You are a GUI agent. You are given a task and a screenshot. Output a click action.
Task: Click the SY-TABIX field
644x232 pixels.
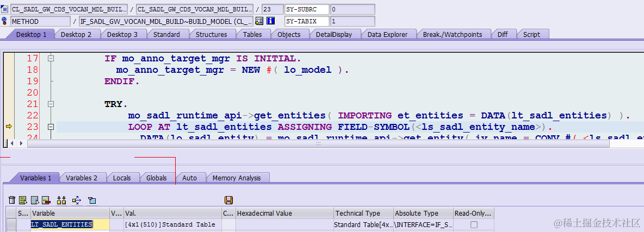[307, 21]
